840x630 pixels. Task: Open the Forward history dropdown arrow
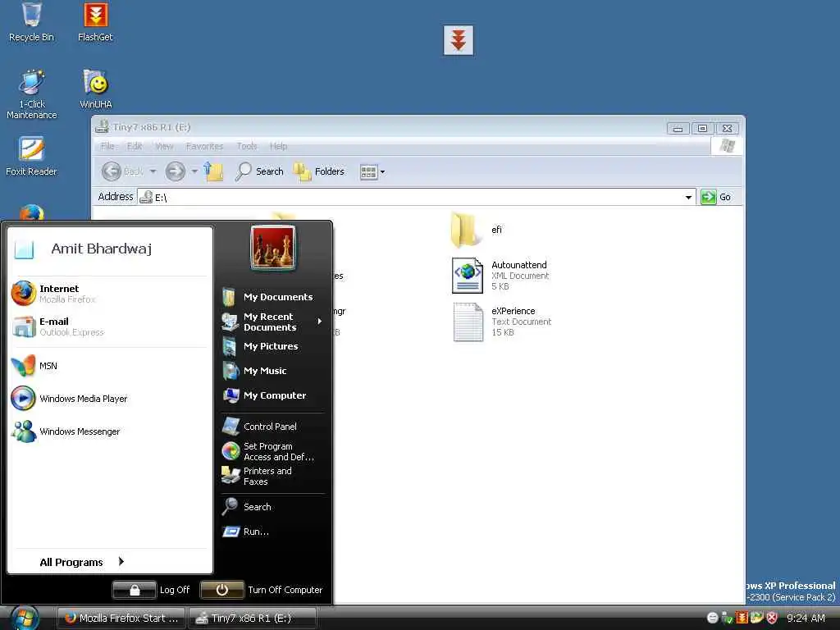coord(194,171)
